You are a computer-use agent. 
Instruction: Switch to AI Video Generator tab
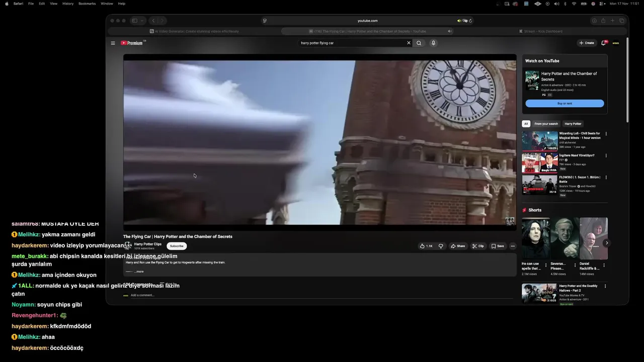194,31
